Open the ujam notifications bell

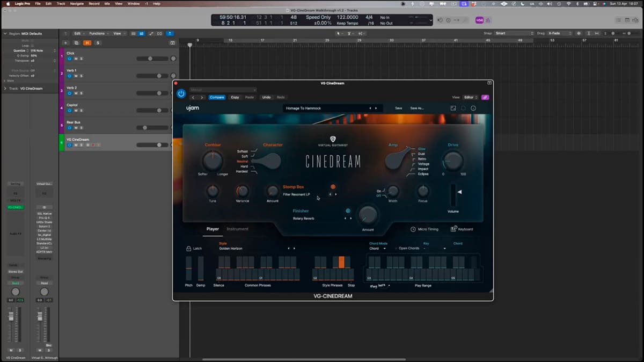coord(463,108)
